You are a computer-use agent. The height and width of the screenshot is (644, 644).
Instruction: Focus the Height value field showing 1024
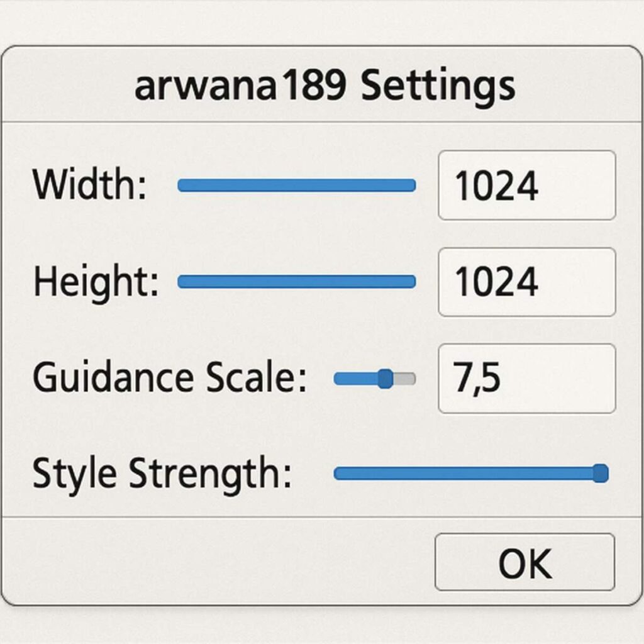click(527, 282)
